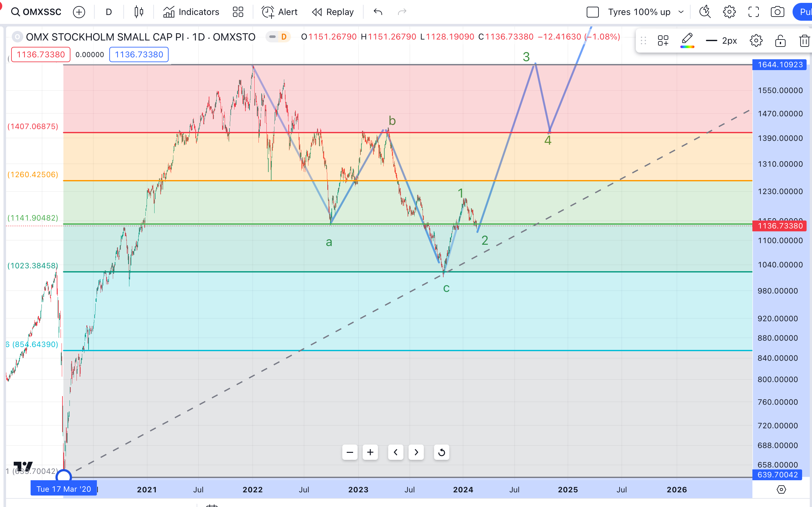812x507 pixels.
Task: Zoom out the chart with minus button
Action: point(350,452)
